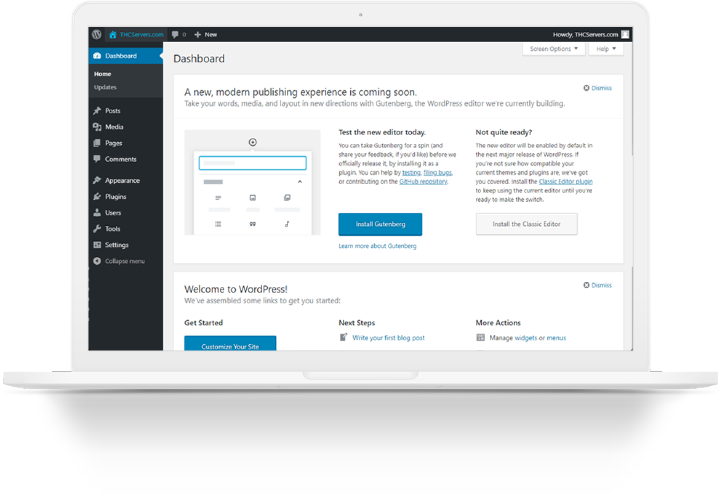
Task: Click the Media icon in sidebar
Action: (97, 127)
